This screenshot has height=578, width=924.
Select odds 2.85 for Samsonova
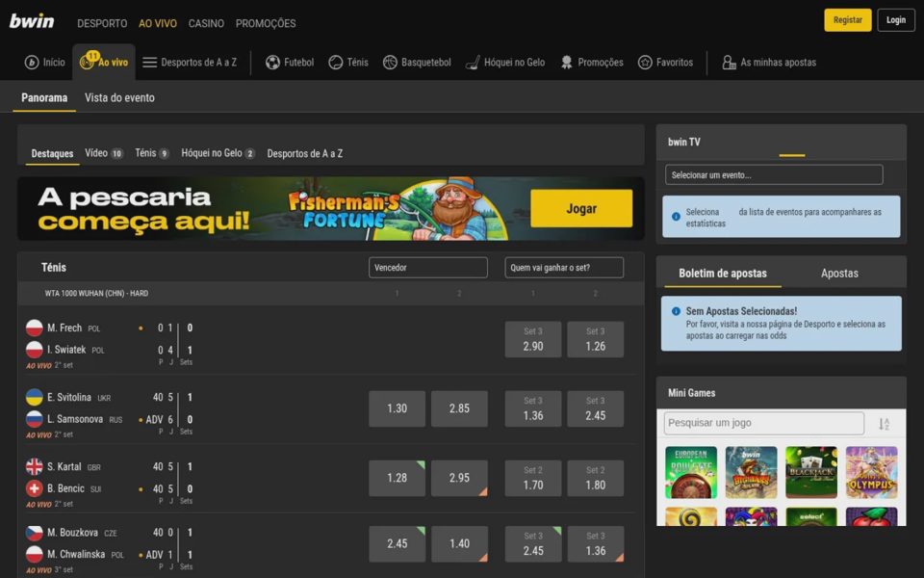coord(459,408)
